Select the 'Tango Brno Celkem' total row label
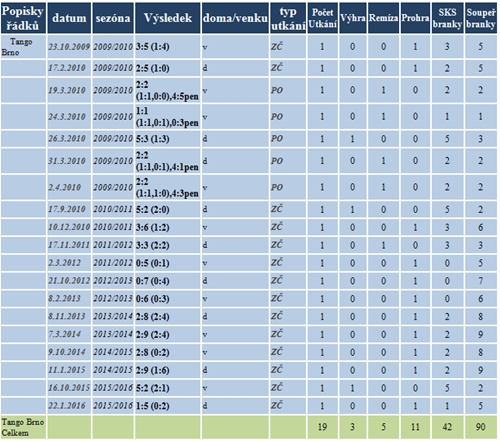Screen dimensions: 500x441 (23, 427)
